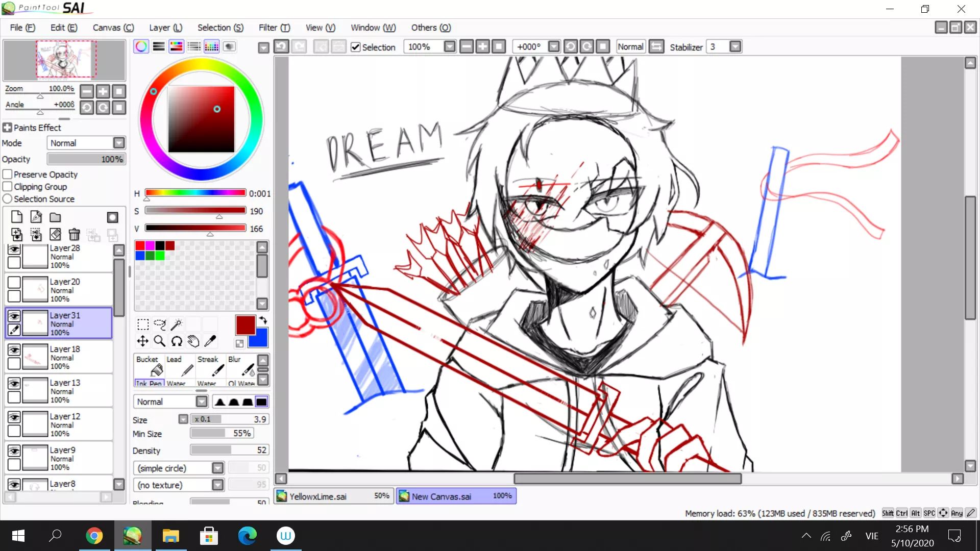The height and width of the screenshot is (551, 980).
Task: Choose the Blur brush
Action: point(241,366)
